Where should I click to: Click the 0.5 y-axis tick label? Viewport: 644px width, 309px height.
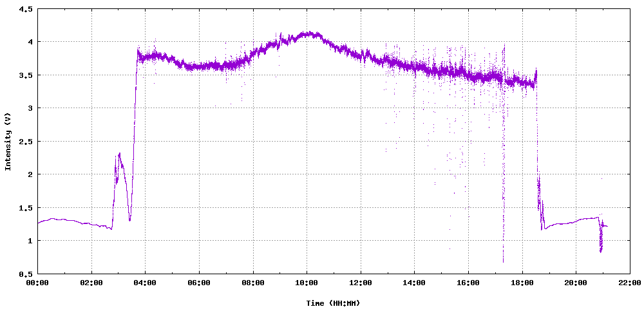(x=26, y=274)
